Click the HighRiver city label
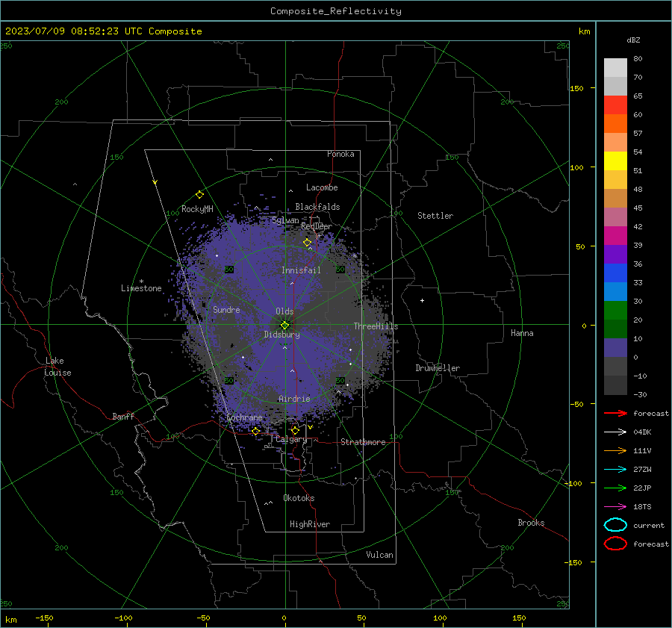Screen dimensions: 672x628 coord(310,524)
